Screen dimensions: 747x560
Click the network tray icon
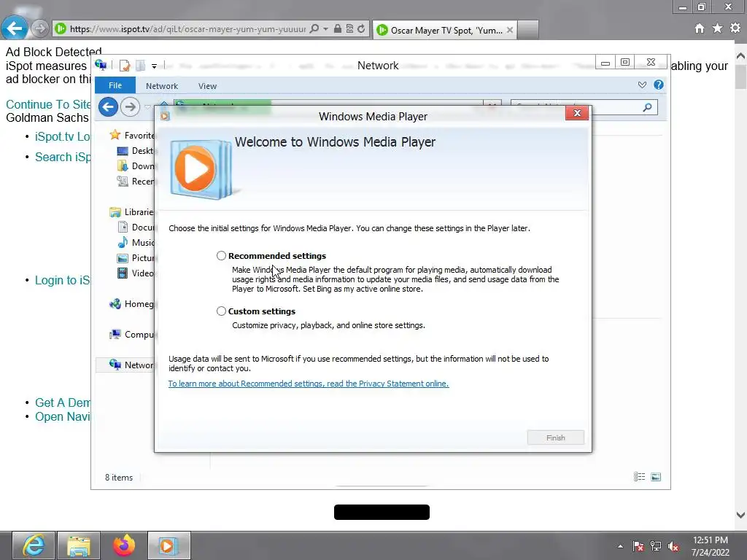tap(656, 546)
